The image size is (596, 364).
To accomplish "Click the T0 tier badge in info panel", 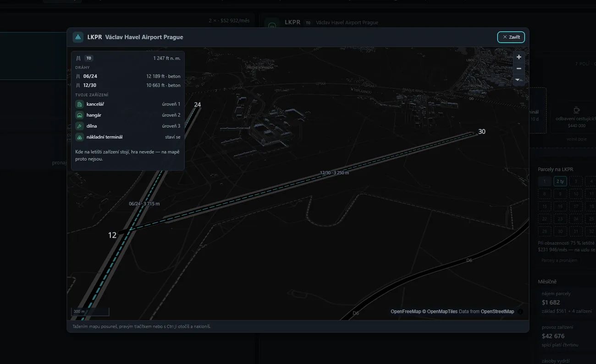I will pyautogui.click(x=89, y=58).
